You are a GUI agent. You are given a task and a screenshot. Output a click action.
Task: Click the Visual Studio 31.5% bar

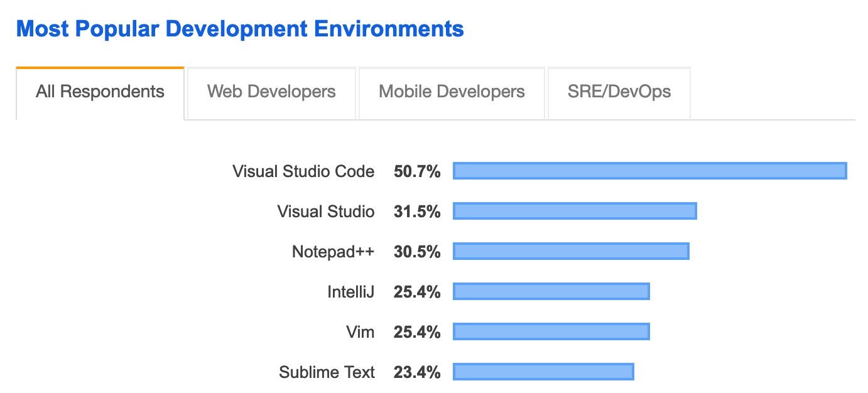(575, 211)
